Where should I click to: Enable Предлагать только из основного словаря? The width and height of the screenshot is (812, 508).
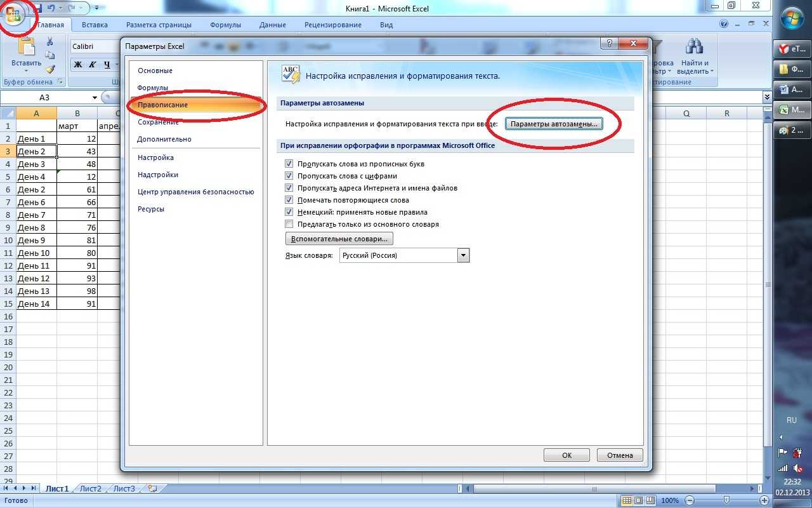click(x=289, y=224)
